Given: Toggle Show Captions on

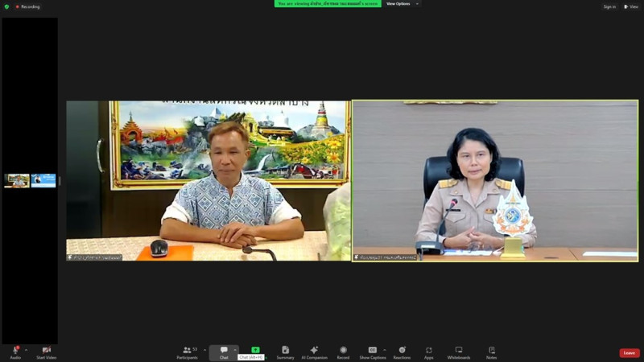Looking at the screenshot, I should (x=372, y=352).
